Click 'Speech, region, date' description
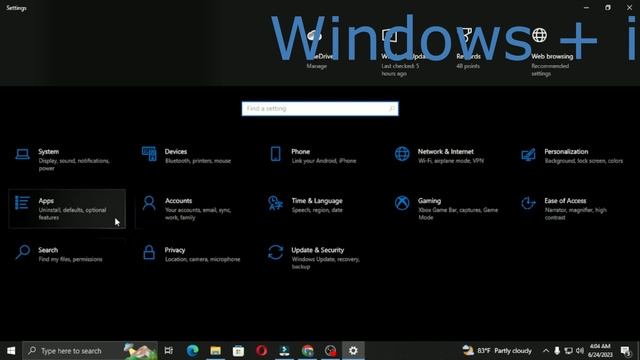 point(317,210)
